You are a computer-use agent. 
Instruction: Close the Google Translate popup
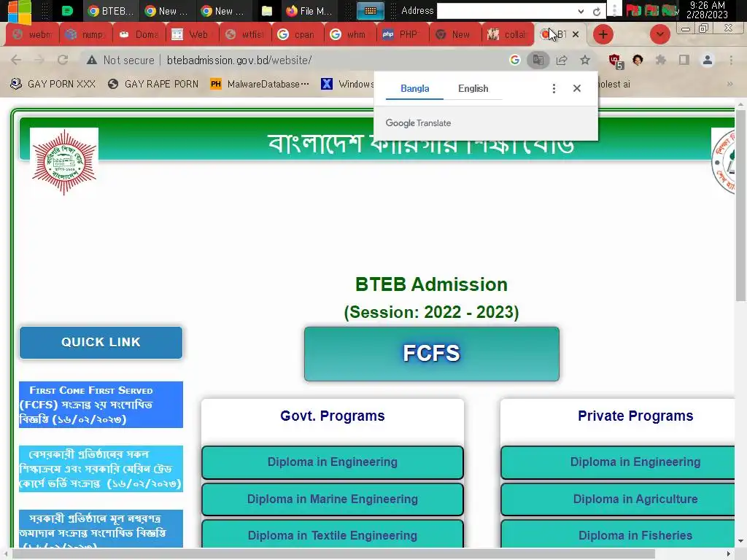tap(577, 88)
